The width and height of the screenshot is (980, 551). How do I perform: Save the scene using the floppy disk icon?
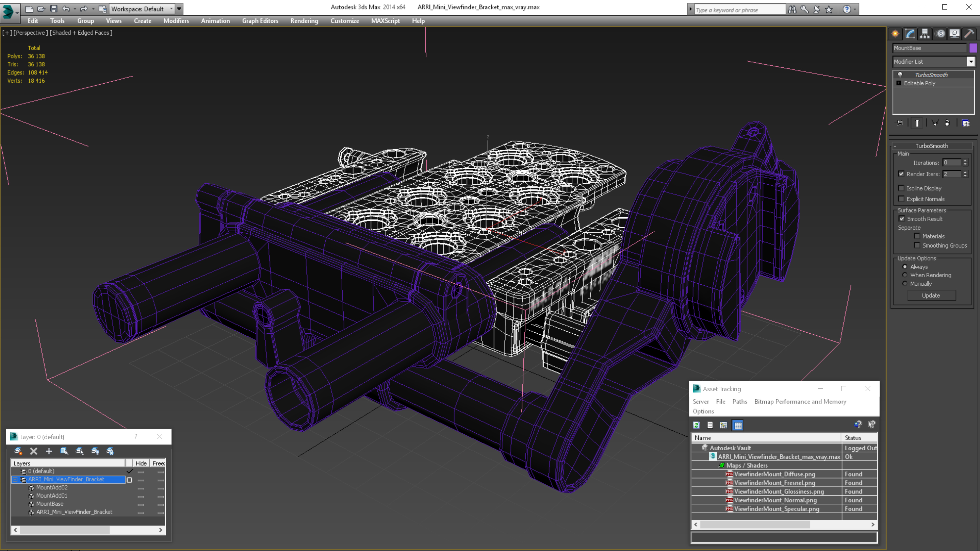pyautogui.click(x=54, y=9)
